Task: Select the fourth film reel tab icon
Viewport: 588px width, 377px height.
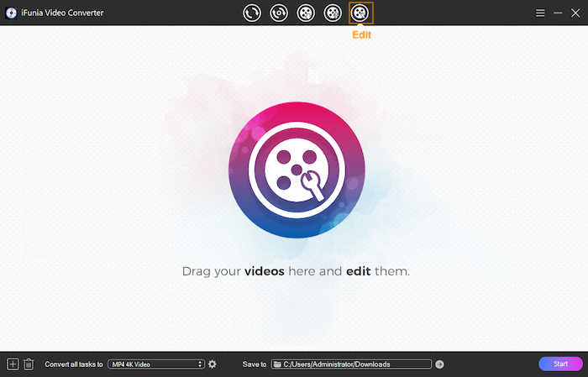Action: [x=333, y=13]
